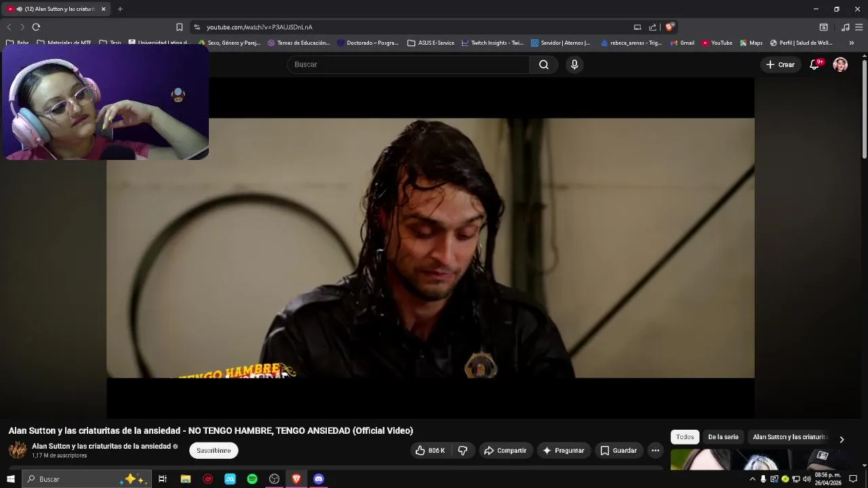Image resolution: width=868 pixels, height=488 pixels.
Task: Open the Tesis bookmark folder
Action: pyautogui.click(x=110, y=43)
